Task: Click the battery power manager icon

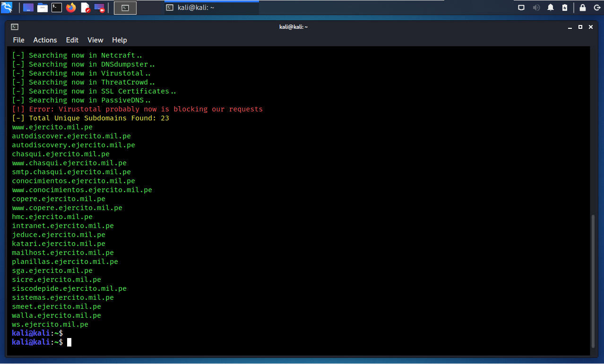Action: click(565, 8)
